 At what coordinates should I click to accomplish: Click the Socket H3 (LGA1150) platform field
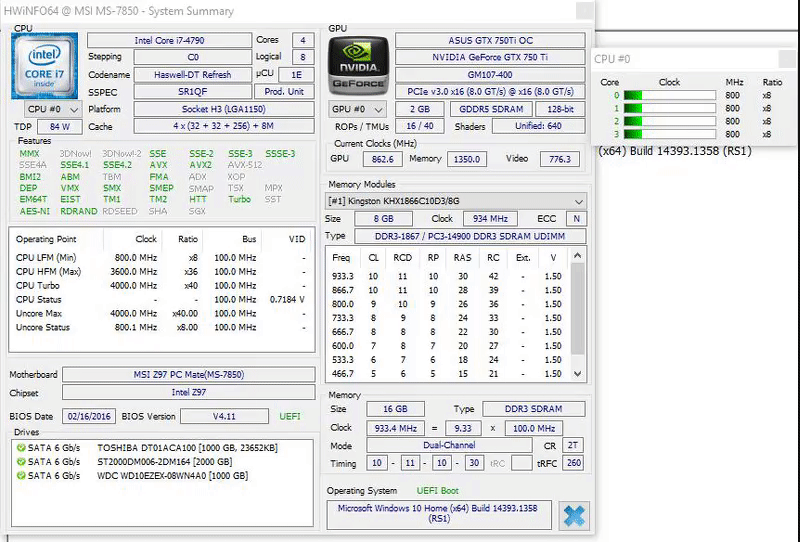point(224,109)
